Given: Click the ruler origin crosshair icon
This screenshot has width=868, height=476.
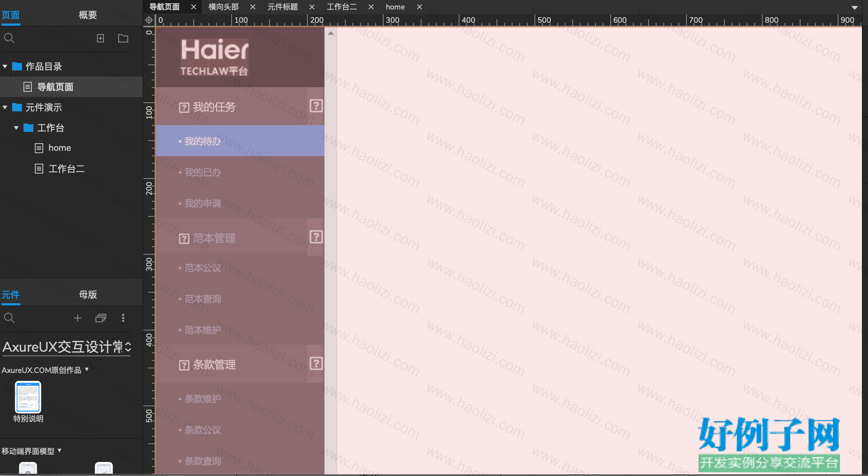Looking at the screenshot, I should (149, 20).
